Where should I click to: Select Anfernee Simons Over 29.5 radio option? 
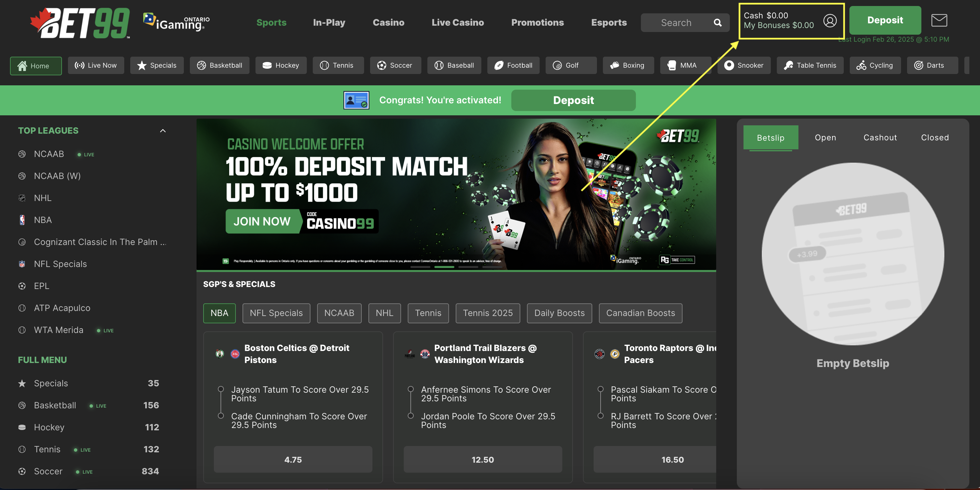point(410,389)
